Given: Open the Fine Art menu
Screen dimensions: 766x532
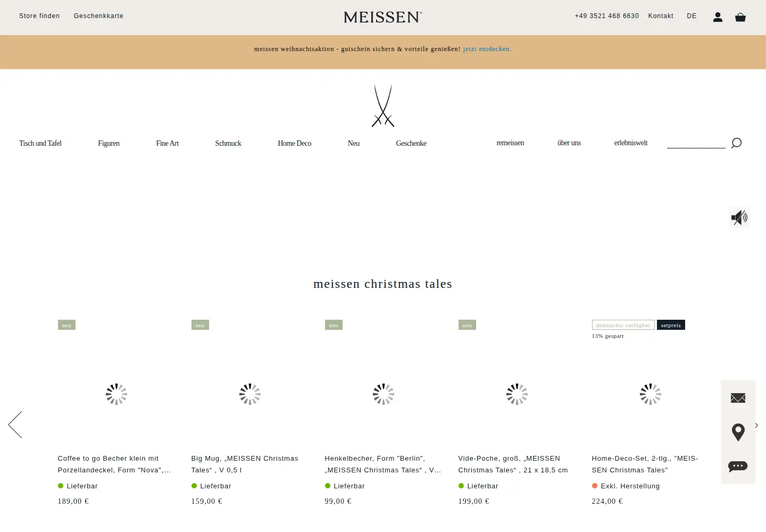Looking at the screenshot, I should (x=168, y=144).
